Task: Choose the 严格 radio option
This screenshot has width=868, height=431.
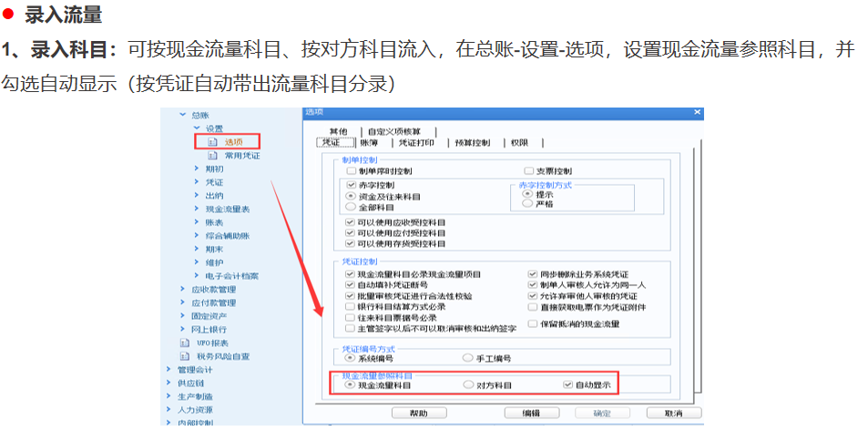Action: [x=527, y=204]
